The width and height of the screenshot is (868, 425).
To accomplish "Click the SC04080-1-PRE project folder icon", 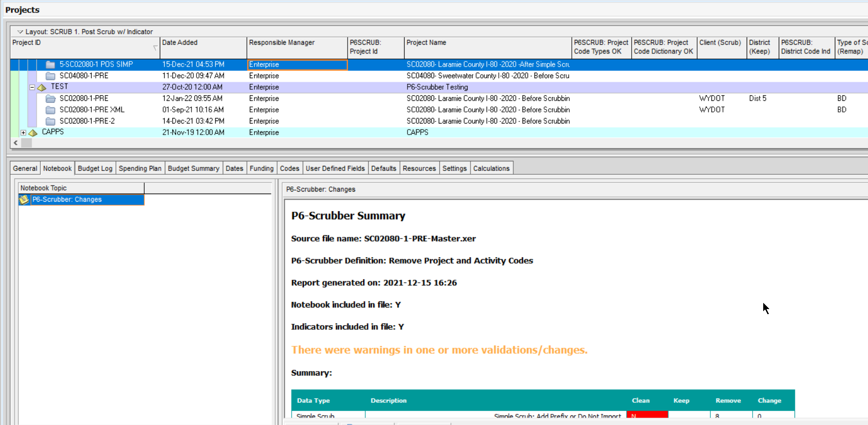I will (50, 76).
